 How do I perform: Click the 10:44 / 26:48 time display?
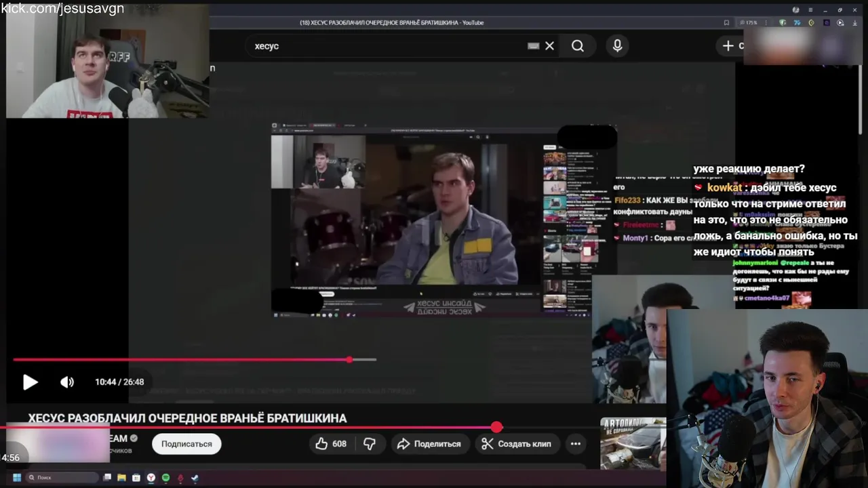tap(119, 382)
